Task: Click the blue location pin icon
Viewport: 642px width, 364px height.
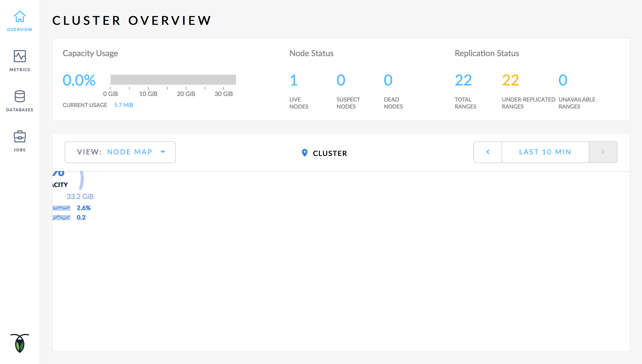Action: (304, 153)
